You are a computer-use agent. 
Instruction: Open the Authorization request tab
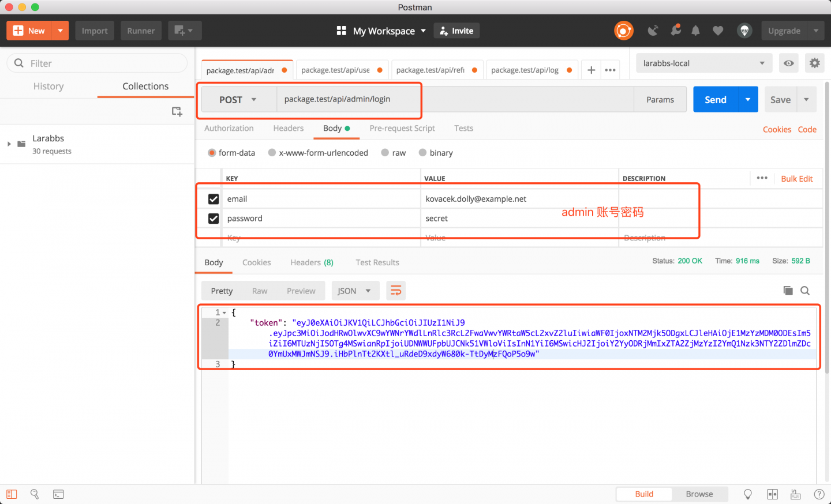(x=229, y=129)
